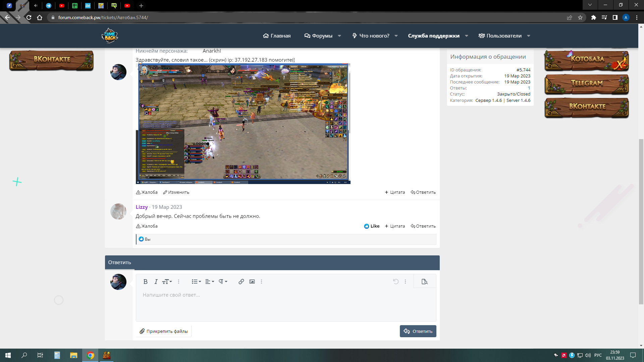
Task: Open the browser home page
Action: (x=40, y=17)
